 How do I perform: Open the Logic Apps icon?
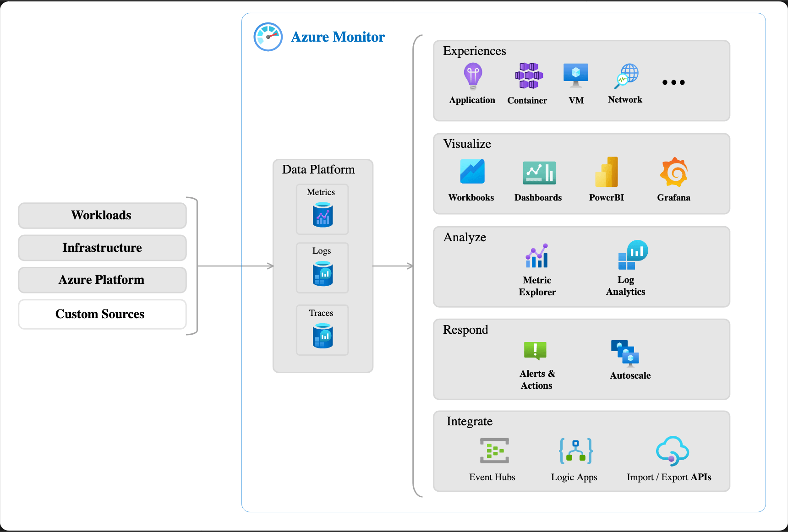[576, 451]
